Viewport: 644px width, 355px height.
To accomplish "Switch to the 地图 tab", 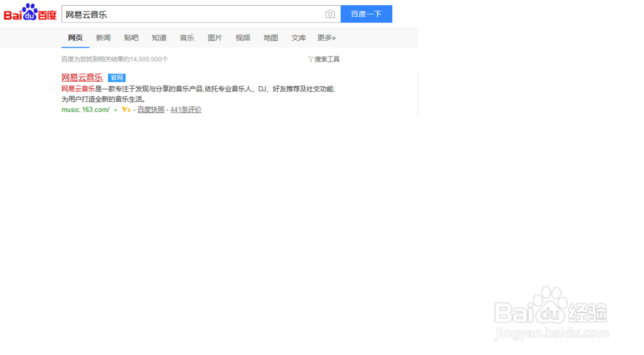I will 270,38.
